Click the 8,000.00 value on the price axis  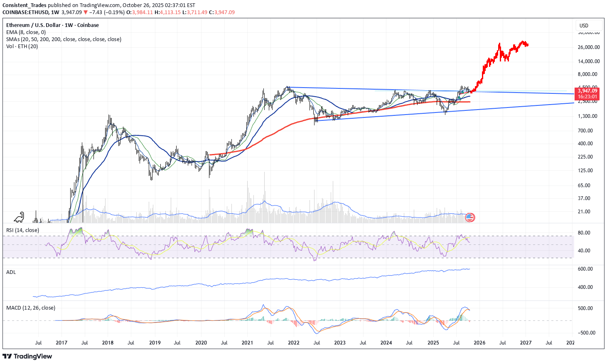click(587, 75)
